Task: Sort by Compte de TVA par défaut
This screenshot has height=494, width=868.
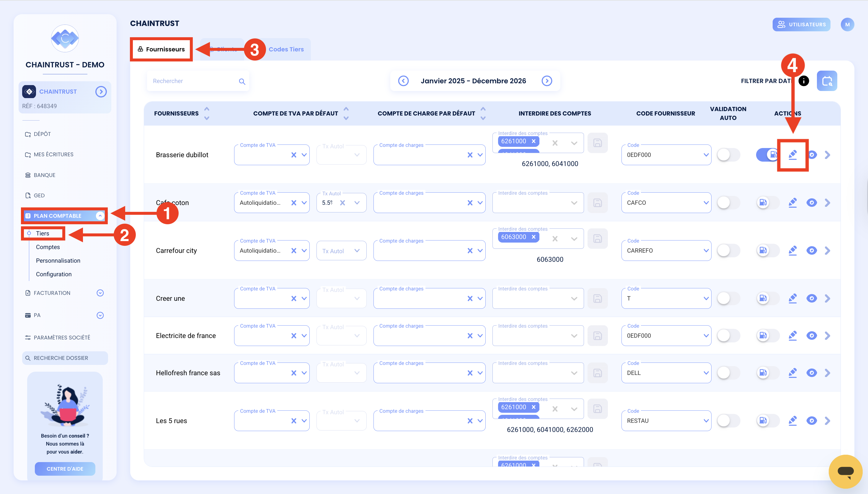Action: 346,113
